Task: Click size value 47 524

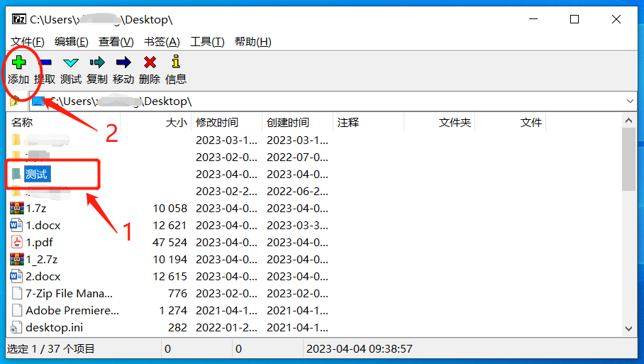Action: coord(170,243)
